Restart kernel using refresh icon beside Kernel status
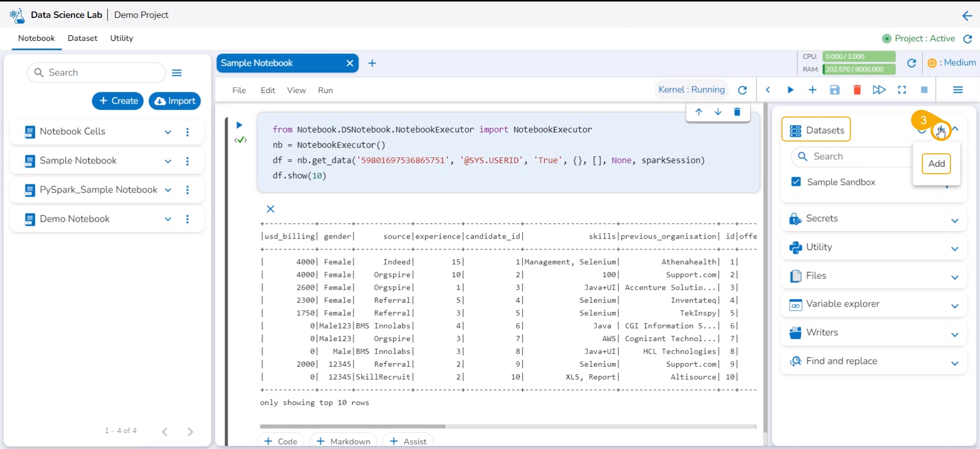This screenshot has height=449, width=980. [742, 90]
